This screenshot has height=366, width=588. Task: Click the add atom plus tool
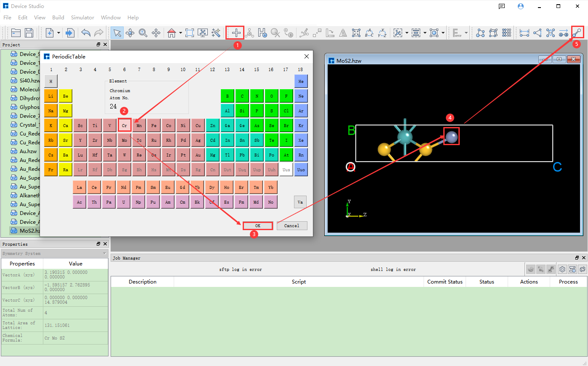(236, 33)
